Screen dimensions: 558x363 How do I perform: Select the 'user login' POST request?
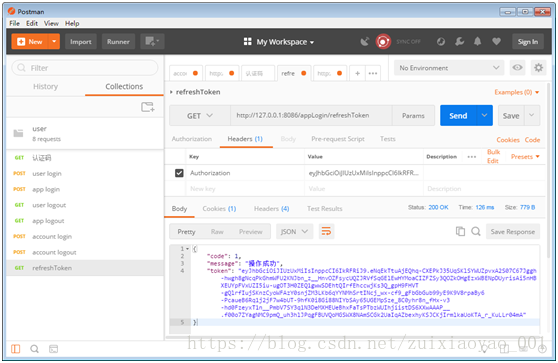click(85, 174)
